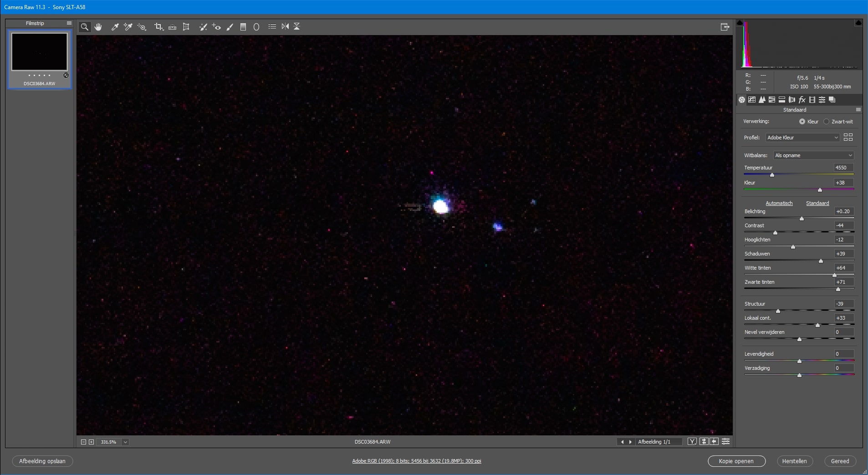Open the Witbalans dropdown

813,155
